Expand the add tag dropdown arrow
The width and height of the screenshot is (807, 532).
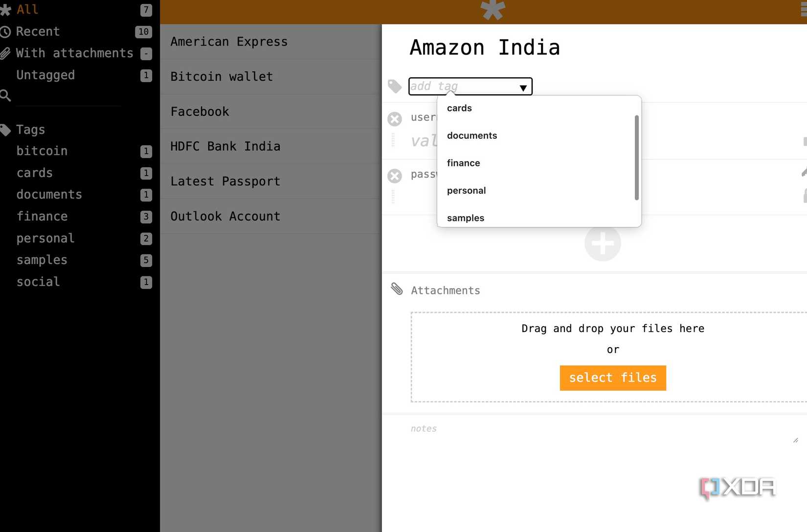(523, 88)
